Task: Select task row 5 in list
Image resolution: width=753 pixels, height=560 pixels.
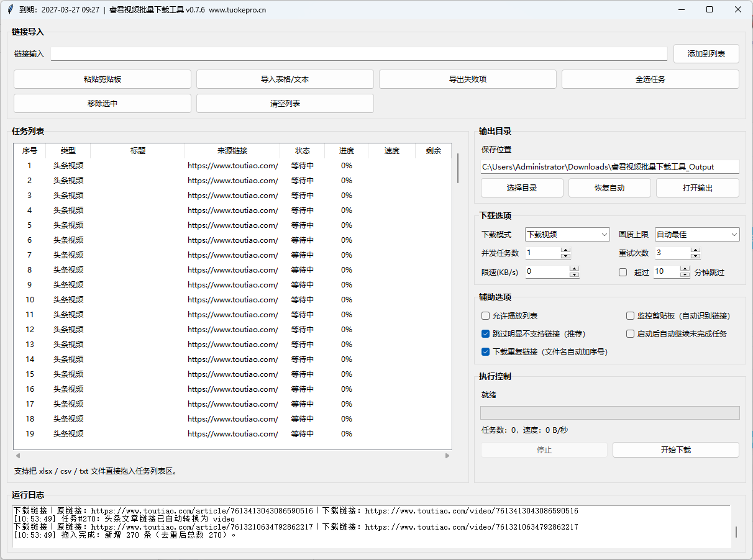Action: (x=233, y=225)
